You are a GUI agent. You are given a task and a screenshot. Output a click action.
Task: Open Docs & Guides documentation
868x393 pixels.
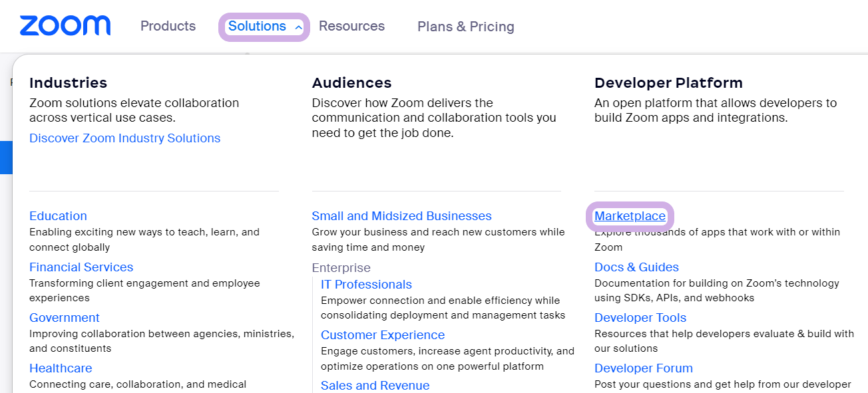tap(636, 267)
